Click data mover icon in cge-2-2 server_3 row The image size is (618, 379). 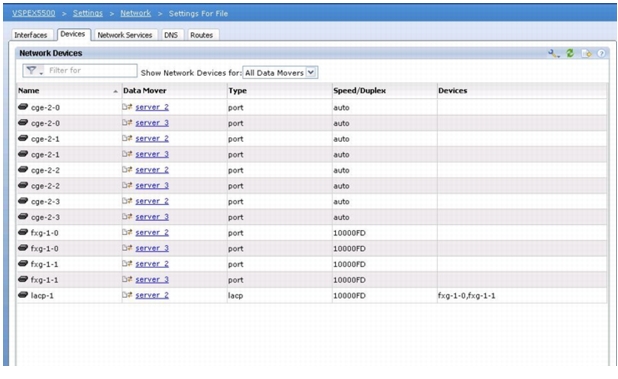pos(127,185)
